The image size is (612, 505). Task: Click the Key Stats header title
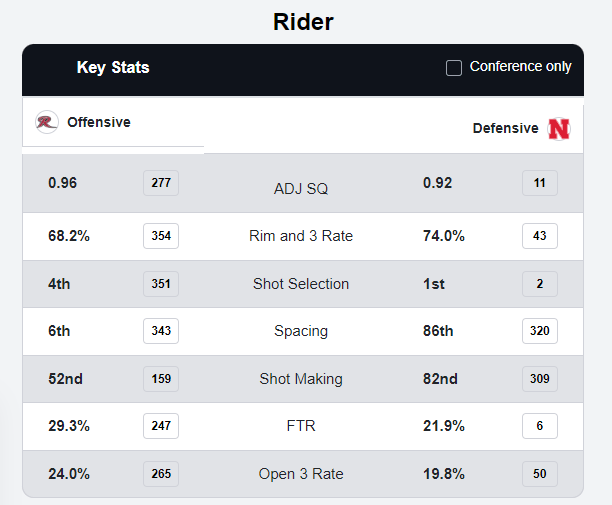point(113,68)
